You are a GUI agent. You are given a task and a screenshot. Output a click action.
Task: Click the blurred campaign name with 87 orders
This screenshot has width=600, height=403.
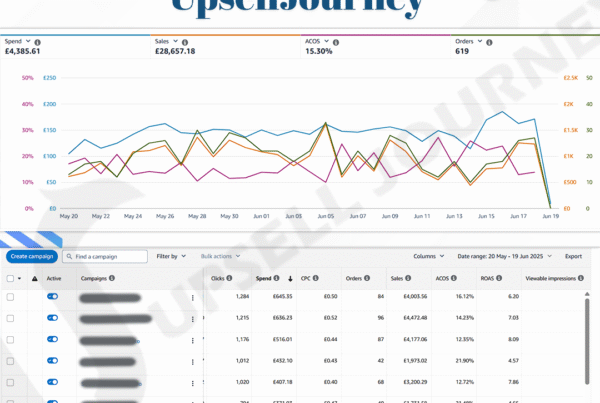coord(109,340)
